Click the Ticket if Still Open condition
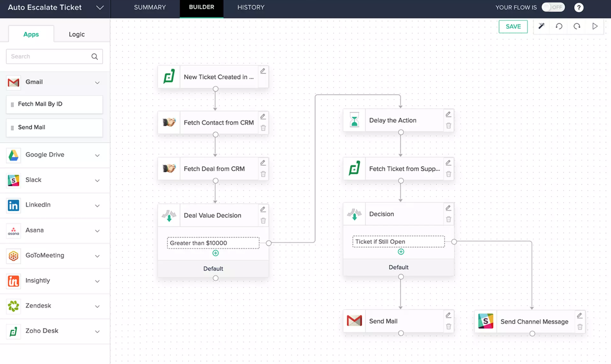The image size is (611, 364). tap(399, 241)
